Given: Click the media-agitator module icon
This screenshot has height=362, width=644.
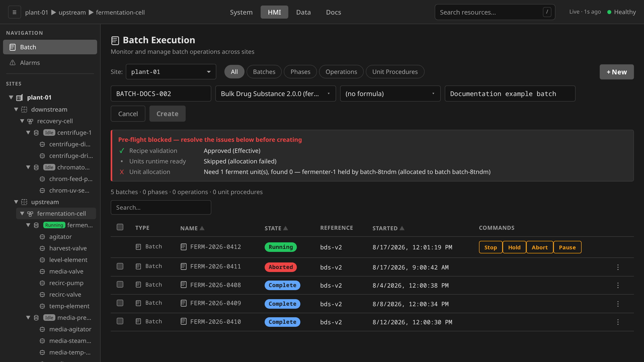Looking at the screenshot, I should click(x=42, y=329).
